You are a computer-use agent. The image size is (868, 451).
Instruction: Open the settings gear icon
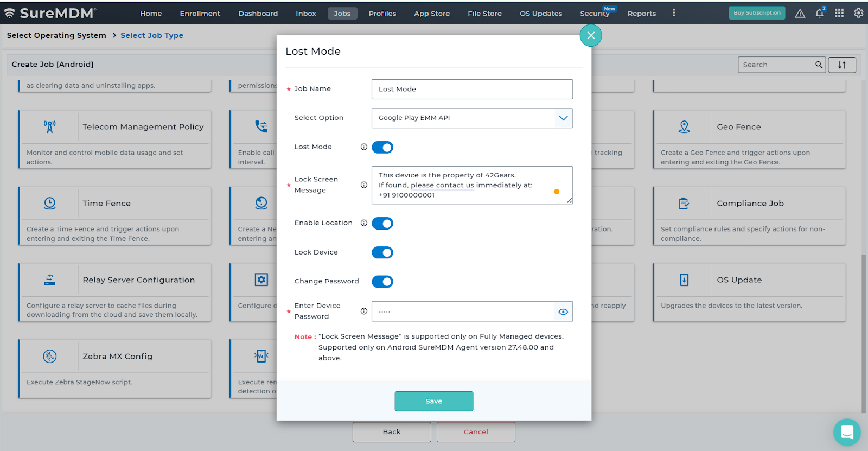pos(858,13)
